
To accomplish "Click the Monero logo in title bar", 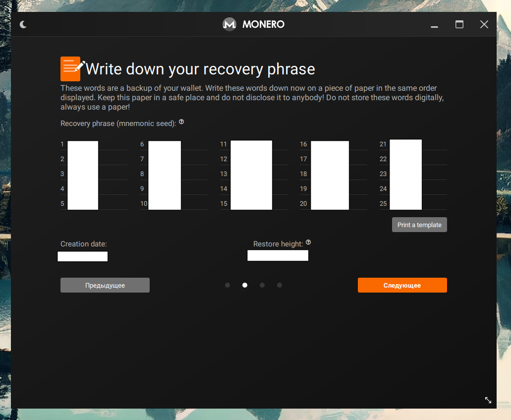I will [x=229, y=24].
